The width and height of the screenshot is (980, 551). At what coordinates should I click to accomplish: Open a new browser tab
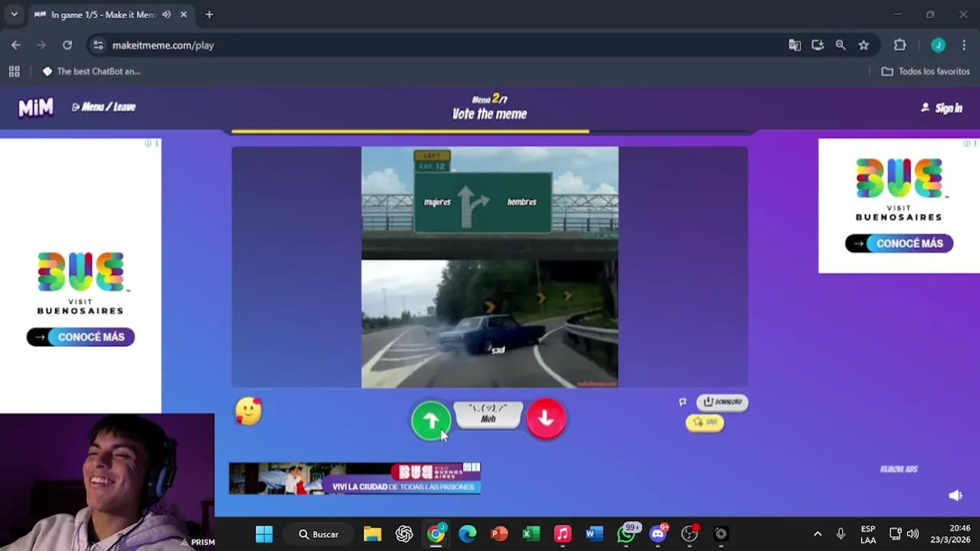click(x=209, y=15)
